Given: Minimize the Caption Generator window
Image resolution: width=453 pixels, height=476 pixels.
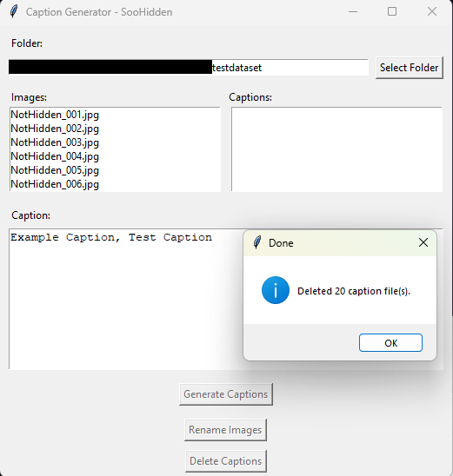Looking at the screenshot, I should pyautogui.click(x=353, y=12).
